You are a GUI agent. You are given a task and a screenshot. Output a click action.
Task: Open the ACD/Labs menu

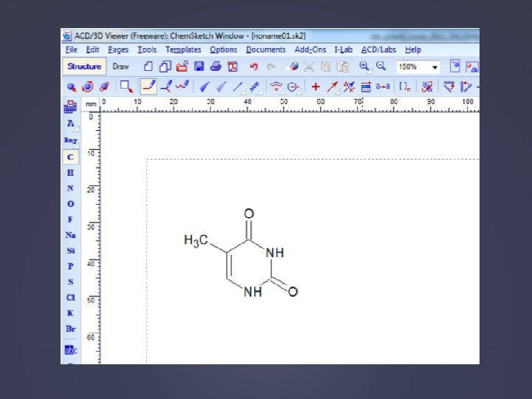point(378,50)
